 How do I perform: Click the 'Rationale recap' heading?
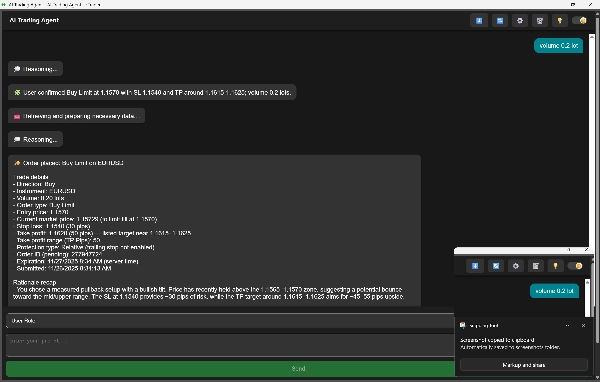point(34,282)
